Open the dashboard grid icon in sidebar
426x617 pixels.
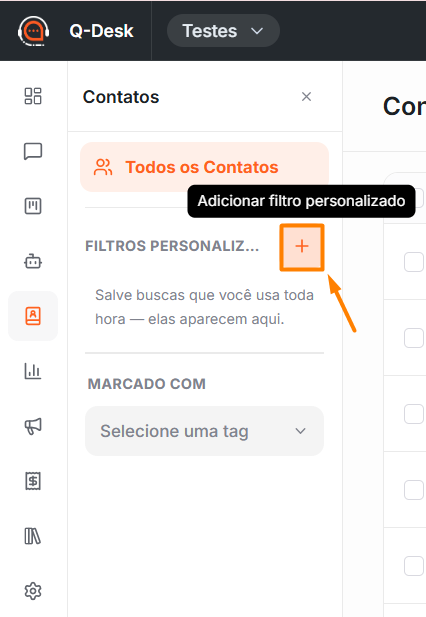pyautogui.click(x=33, y=96)
